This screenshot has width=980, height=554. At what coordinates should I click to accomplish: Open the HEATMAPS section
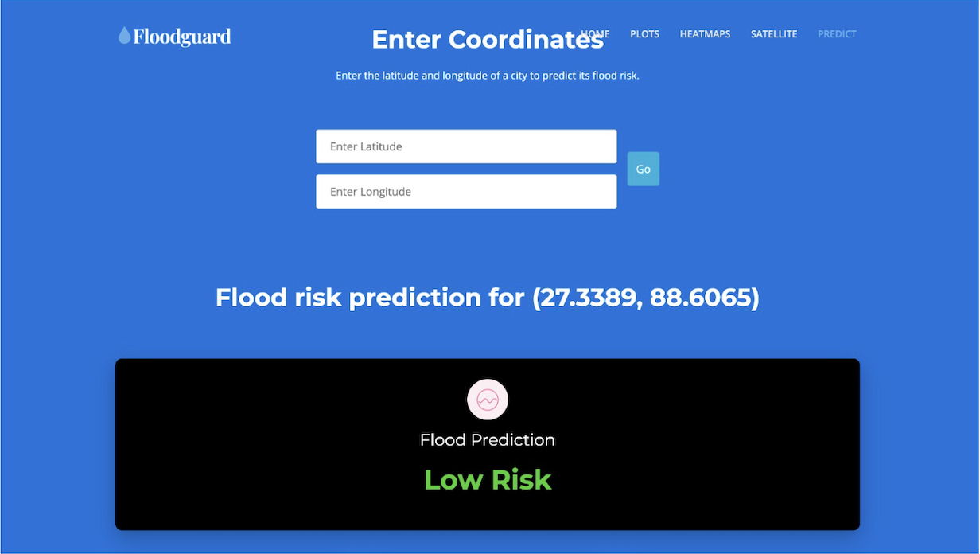tap(705, 34)
